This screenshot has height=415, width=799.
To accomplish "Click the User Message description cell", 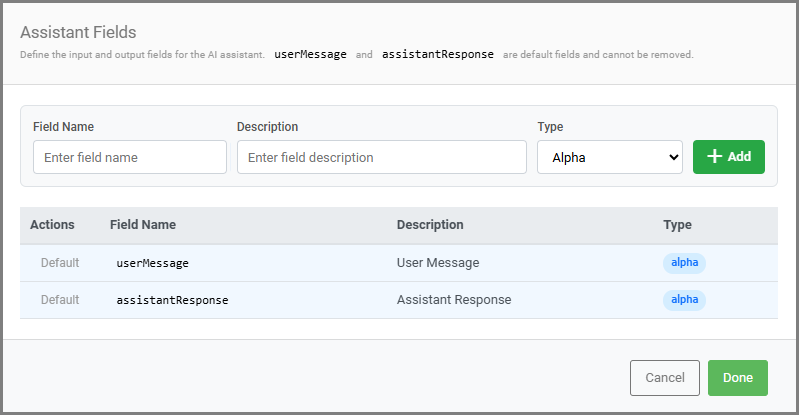I will 438,263.
